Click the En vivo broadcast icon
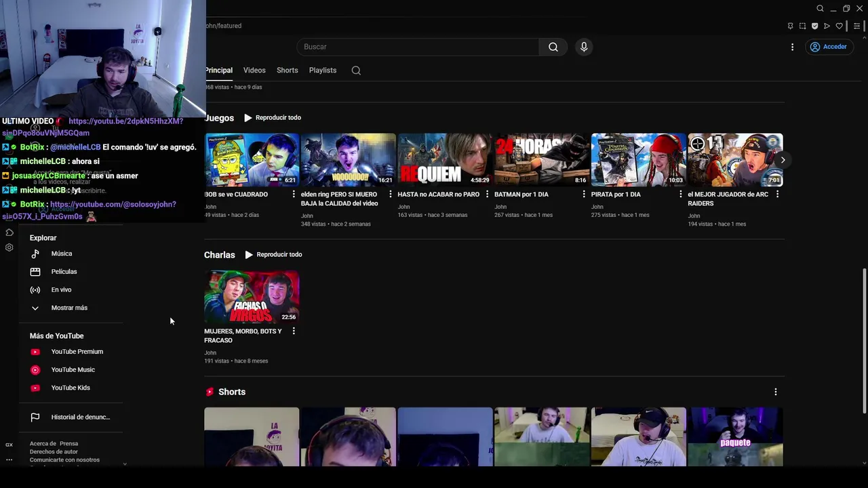This screenshot has height=488, width=868. tap(35, 290)
